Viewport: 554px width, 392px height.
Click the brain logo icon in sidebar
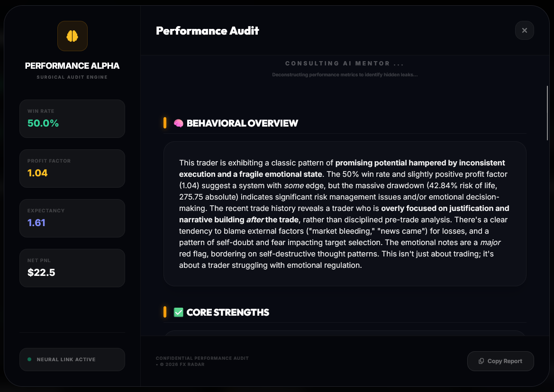[72, 36]
